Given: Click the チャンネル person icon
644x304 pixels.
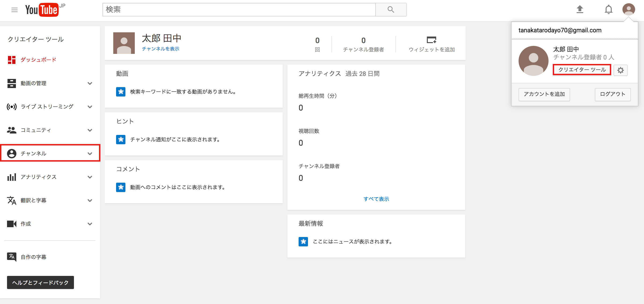Looking at the screenshot, I should pyautogui.click(x=11, y=154).
